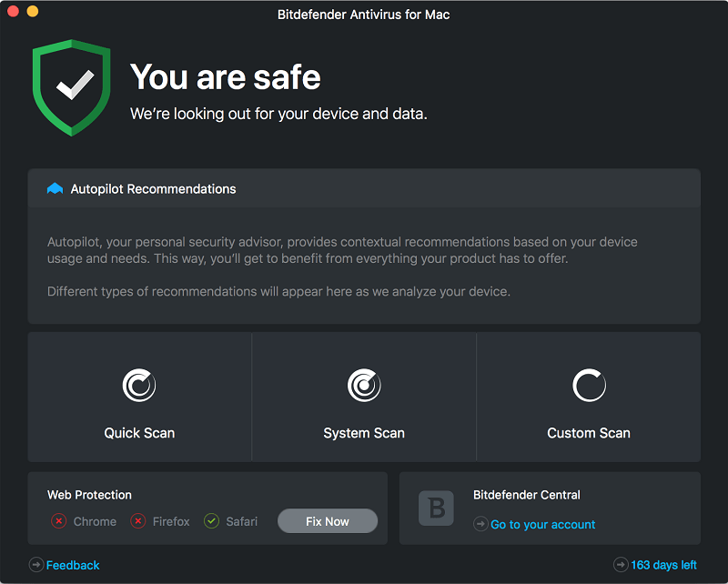Click the Quick Scan label
The image size is (728, 584).
coord(139,433)
